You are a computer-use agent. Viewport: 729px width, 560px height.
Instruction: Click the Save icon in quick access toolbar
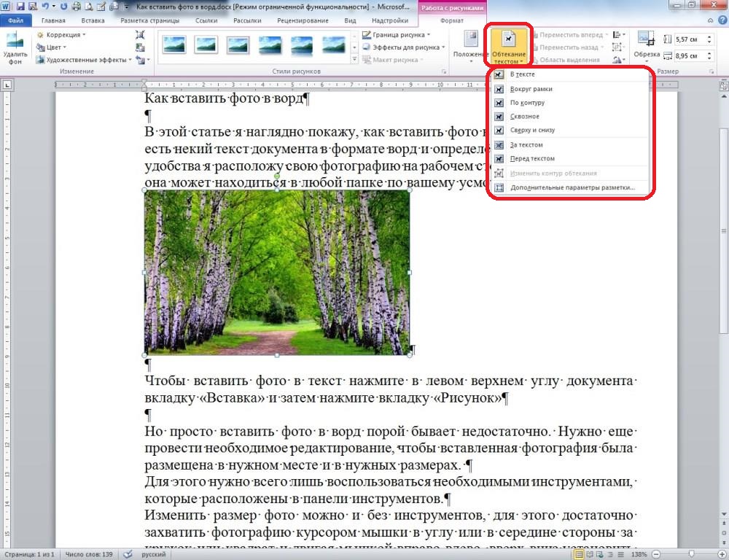tap(20, 7)
